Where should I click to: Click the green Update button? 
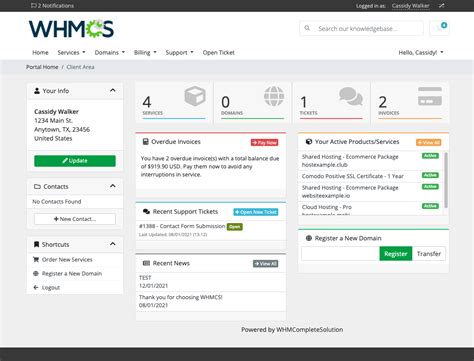75,161
